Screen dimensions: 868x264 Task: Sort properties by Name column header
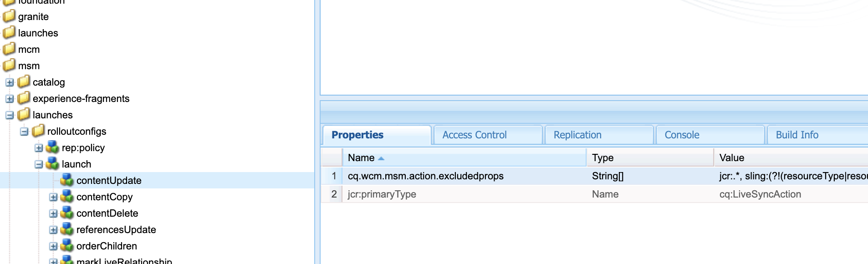coord(361,158)
